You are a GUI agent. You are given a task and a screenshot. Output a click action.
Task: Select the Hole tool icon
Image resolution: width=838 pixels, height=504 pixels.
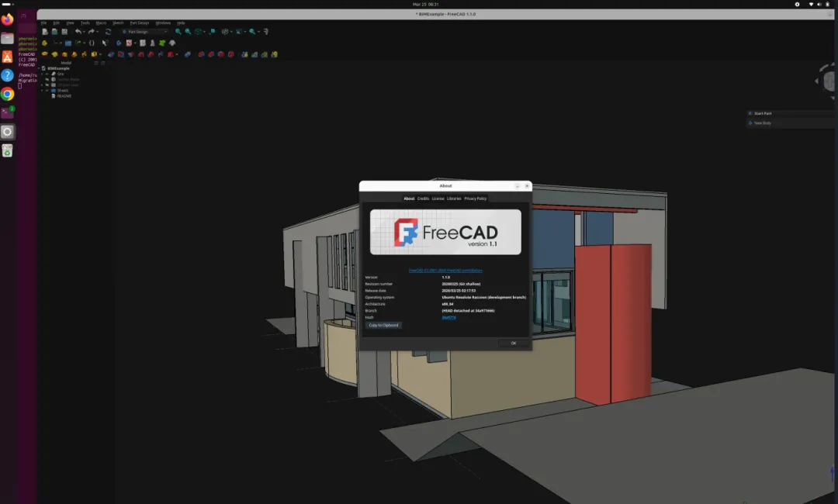pos(121,54)
